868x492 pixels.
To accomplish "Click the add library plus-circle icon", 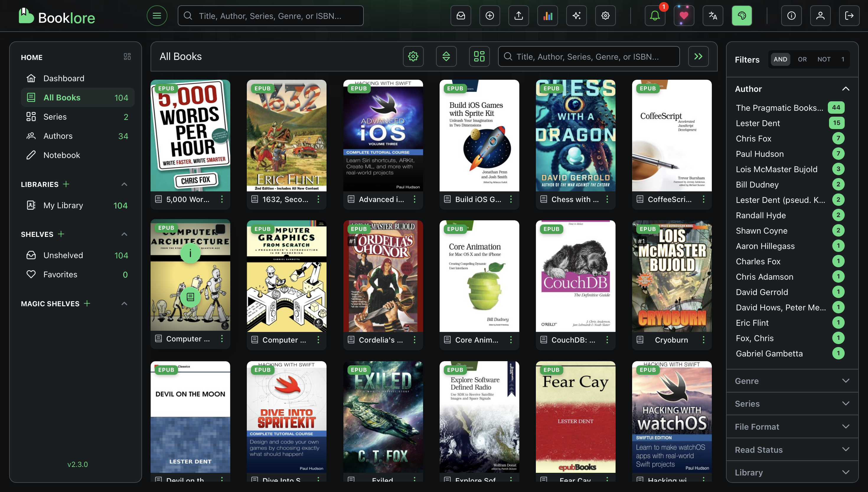I will pyautogui.click(x=490, y=16).
